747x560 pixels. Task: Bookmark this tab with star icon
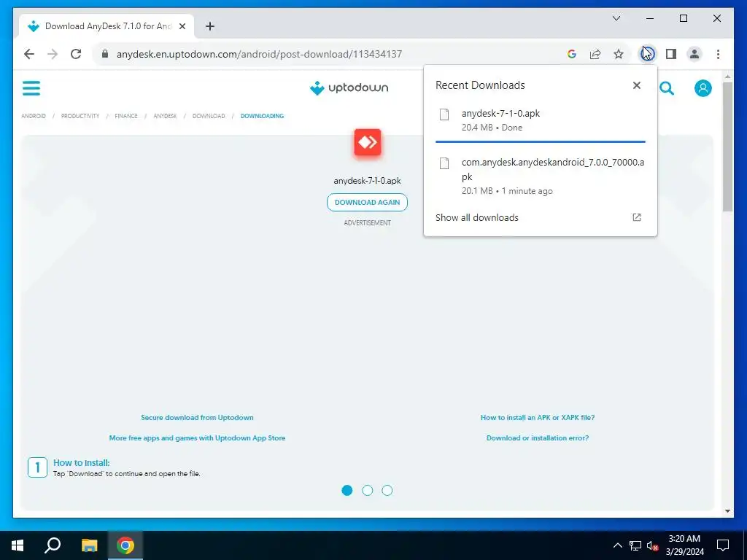click(619, 54)
